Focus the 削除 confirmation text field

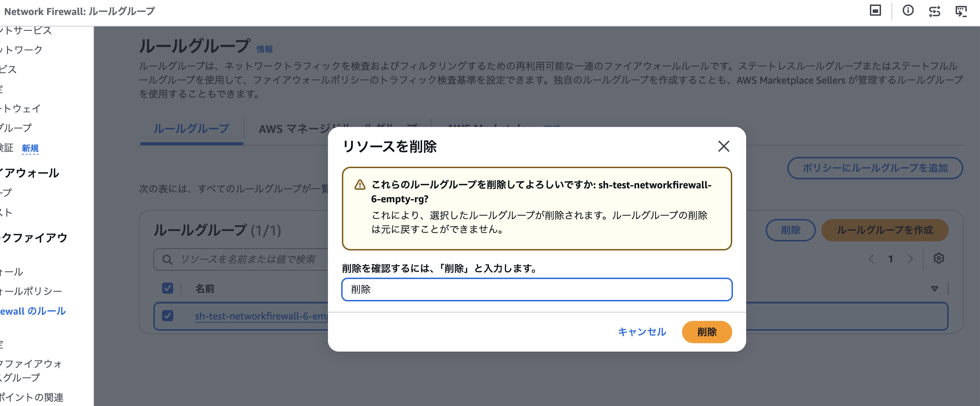(x=536, y=290)
